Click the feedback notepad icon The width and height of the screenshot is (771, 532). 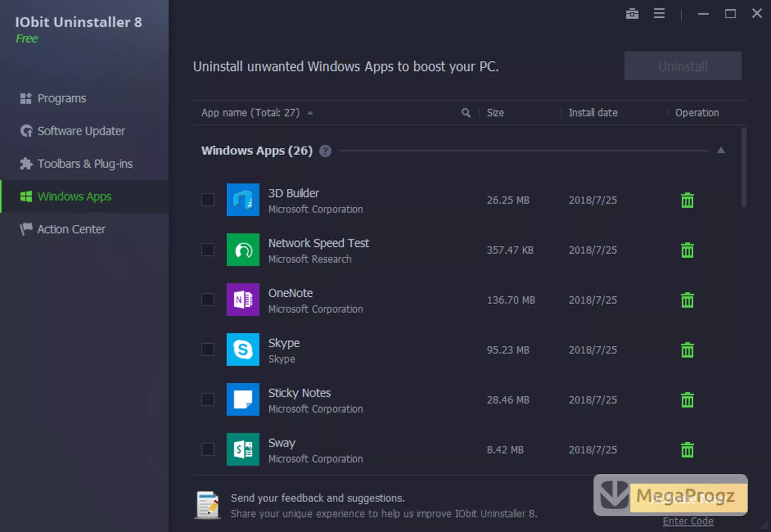[x=208, y=505]
